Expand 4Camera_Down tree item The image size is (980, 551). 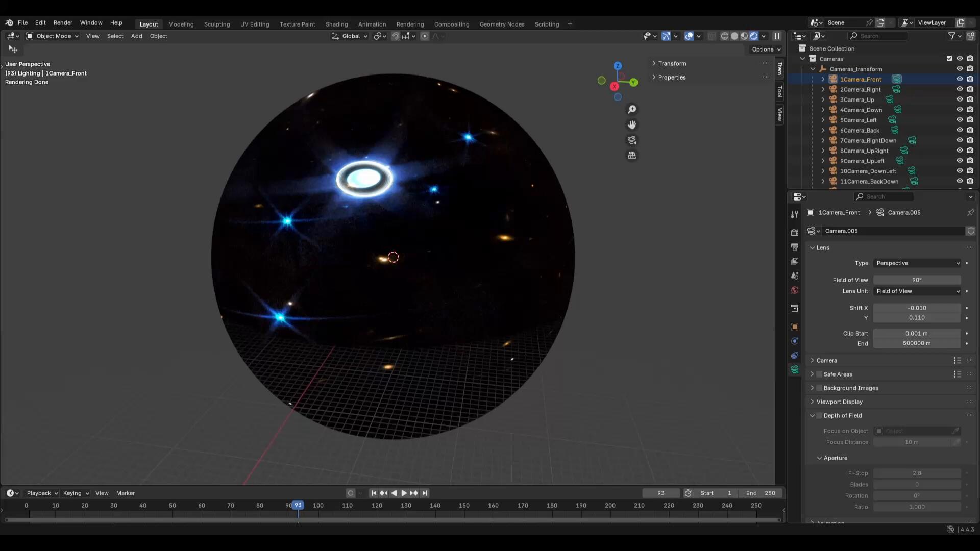click(x=823, y=110)
